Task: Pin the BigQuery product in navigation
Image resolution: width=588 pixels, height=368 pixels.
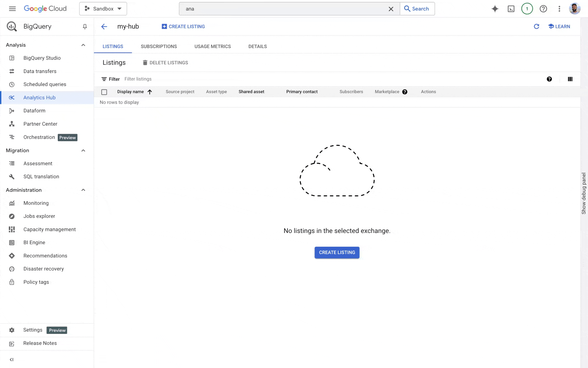Action: click(85, 26)
